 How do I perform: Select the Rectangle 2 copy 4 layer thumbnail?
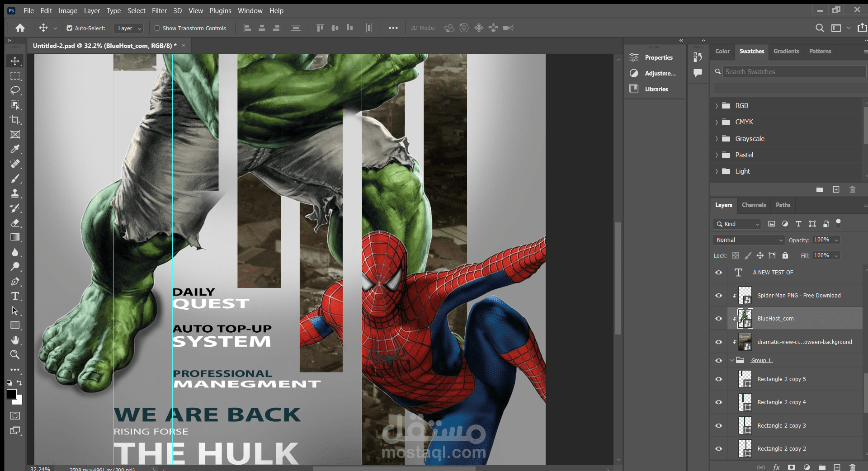[x=745, y=402]
